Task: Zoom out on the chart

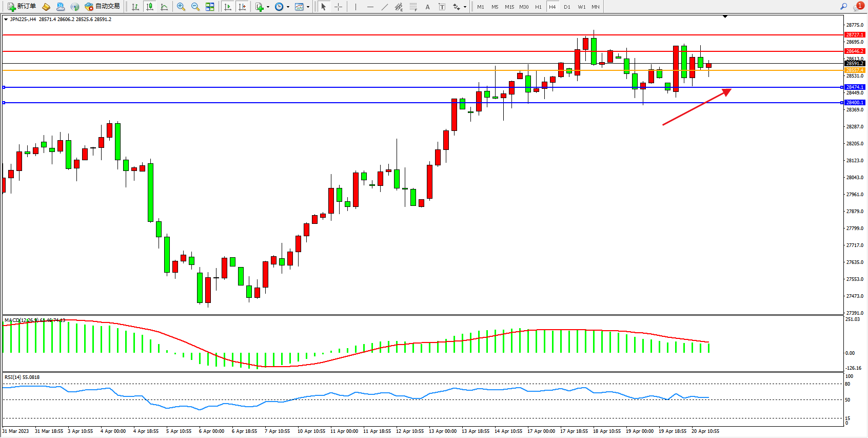Action: (x=195, y=7)
